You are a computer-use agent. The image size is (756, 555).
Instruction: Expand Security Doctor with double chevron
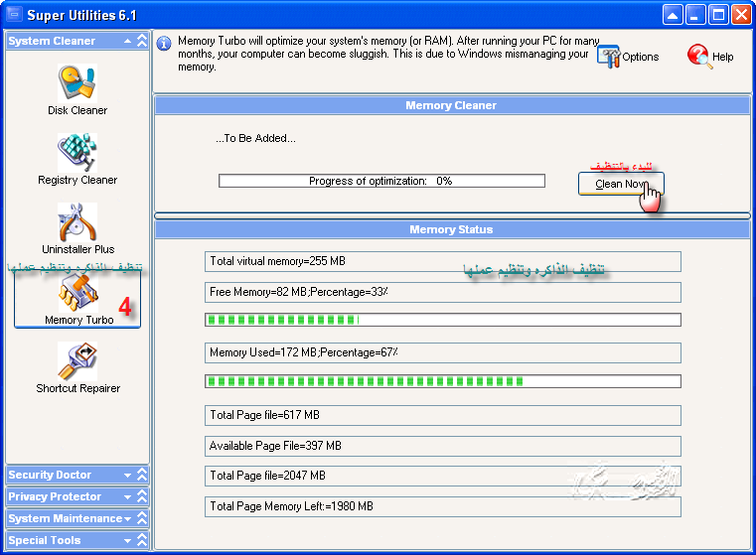coord(142,475)
